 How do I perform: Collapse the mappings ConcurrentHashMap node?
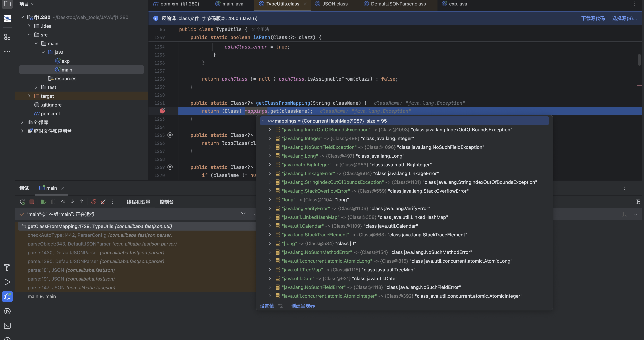coord(263,121)
